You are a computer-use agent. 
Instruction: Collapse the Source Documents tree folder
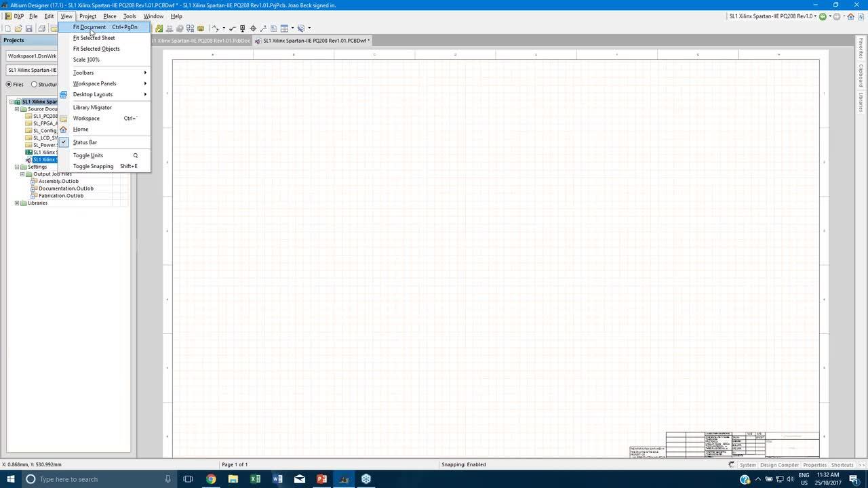[x=17, y=109]
